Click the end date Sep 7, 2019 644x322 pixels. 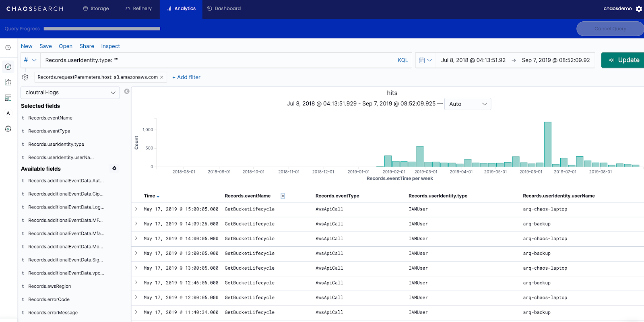click(x=556, y=60)
